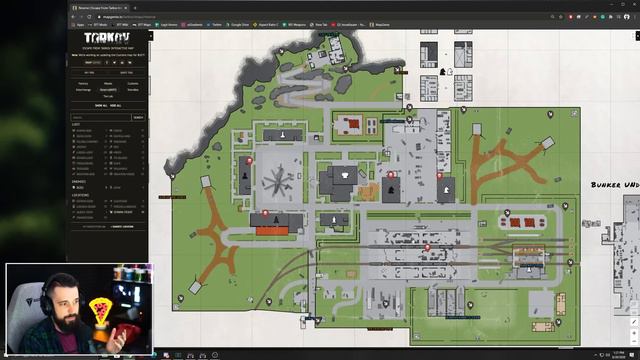Select the white pawn icon beside the floor plans
640x360 pixels.
(450, 72)
